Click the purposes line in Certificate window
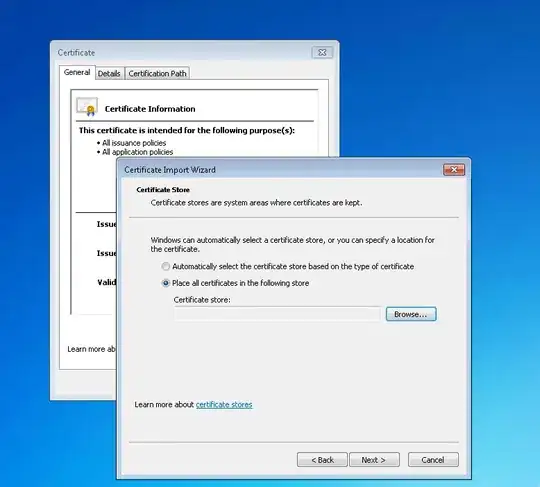The image size is (540, 487). pos(187,131)
